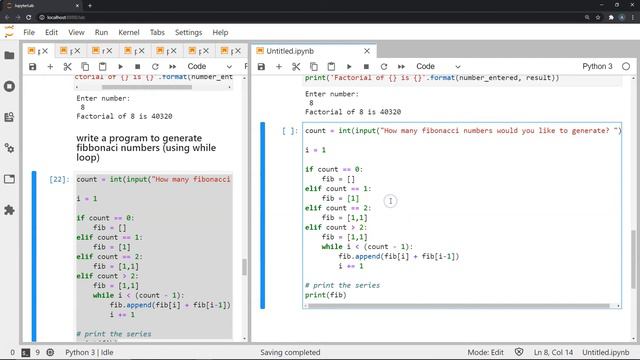Cut the selected cell in Untitled.ipynb
Image resolution: width=640 pixels, height=360 pixels.
tap(296, 67)
